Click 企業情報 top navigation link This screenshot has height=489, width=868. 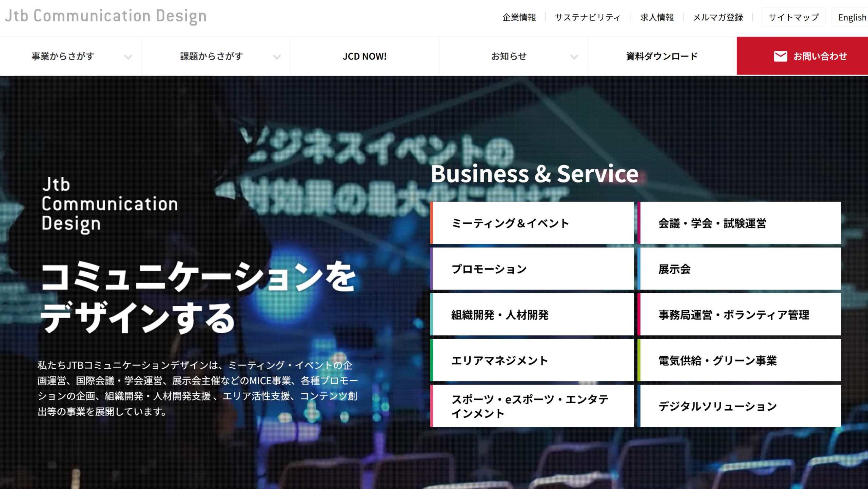point(518,17)
